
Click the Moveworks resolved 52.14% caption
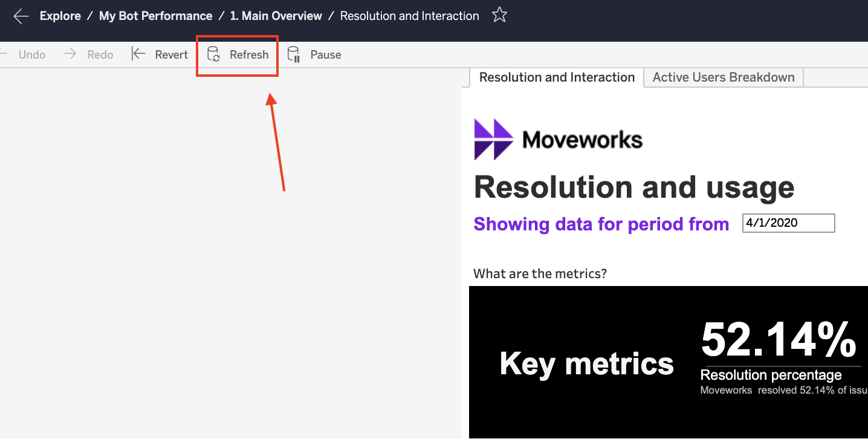pyautogui.click(x=784, y=391)
